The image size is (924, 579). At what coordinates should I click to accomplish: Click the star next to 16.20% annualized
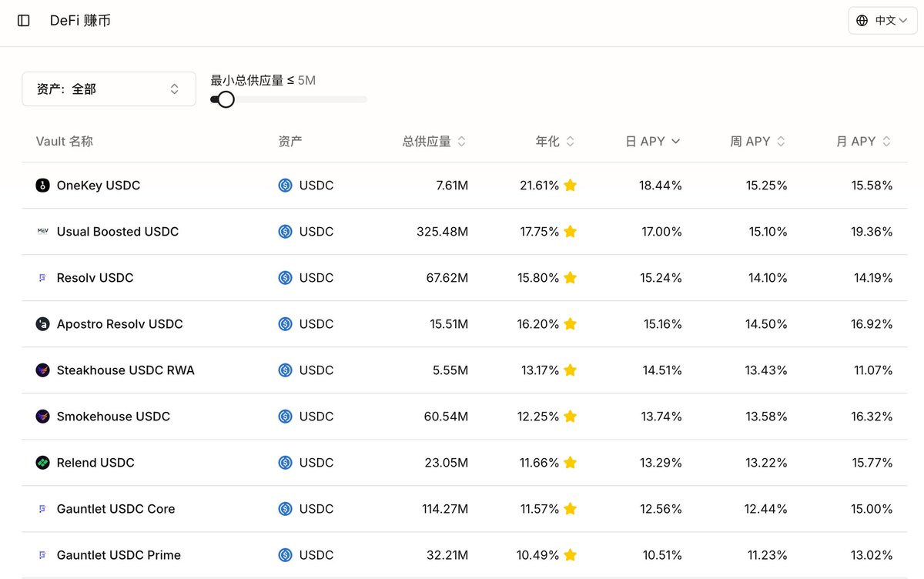tap(571, 323)
